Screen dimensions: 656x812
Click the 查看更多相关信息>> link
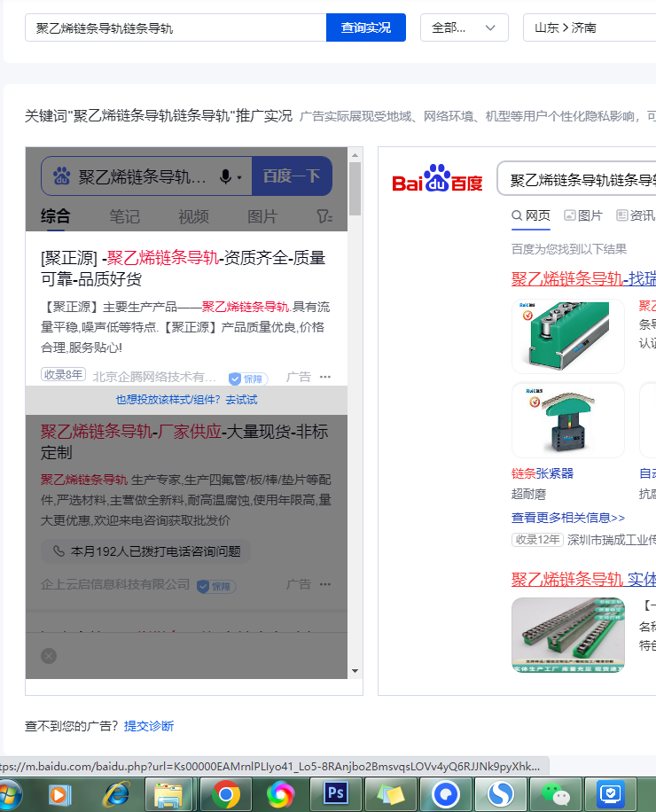coord(568,518)
